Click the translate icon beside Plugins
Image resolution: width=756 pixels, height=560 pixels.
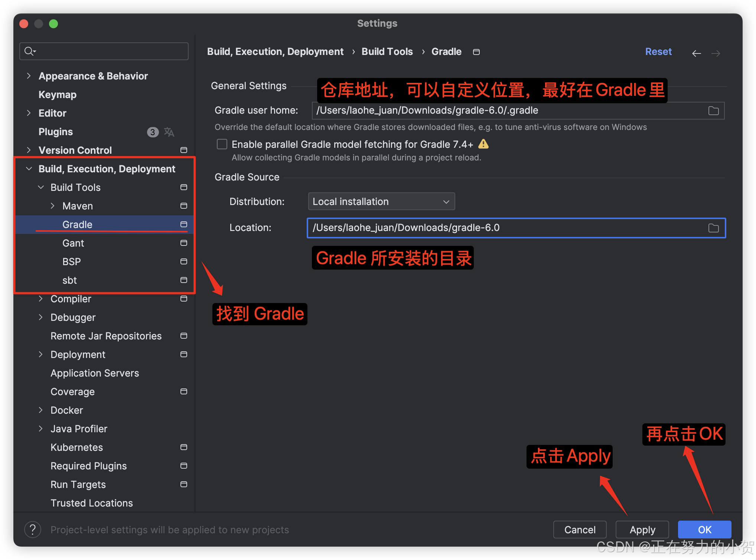[169, 132]
